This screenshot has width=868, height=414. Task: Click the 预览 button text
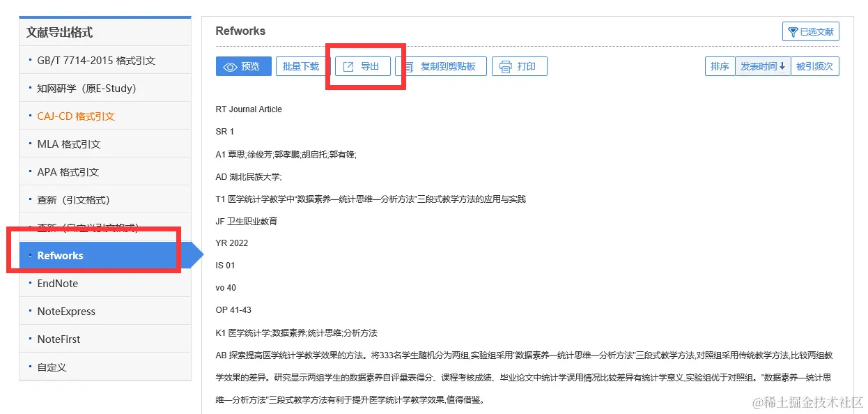click(x=251, y=67)
